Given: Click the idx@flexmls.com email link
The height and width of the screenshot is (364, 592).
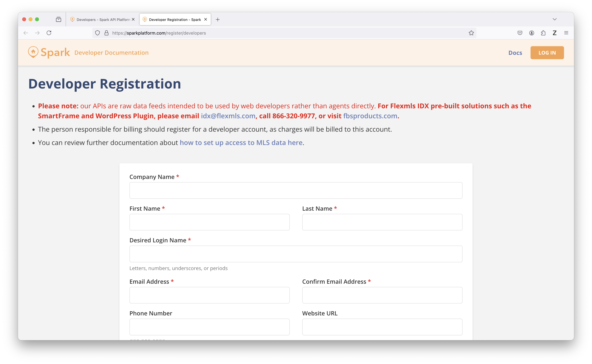Looking at the screenshot, I should [x=228, y=116].
